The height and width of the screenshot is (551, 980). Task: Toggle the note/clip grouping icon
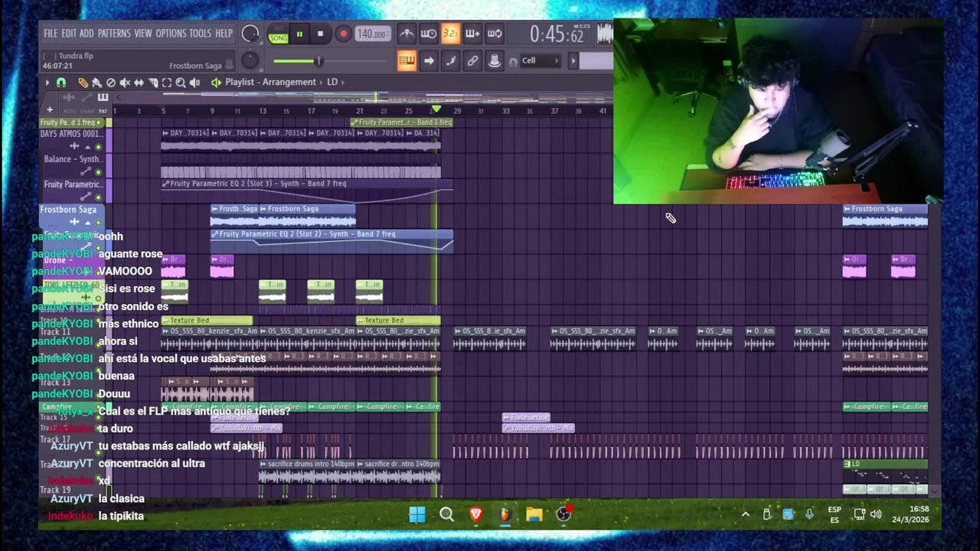coord(450,60)
